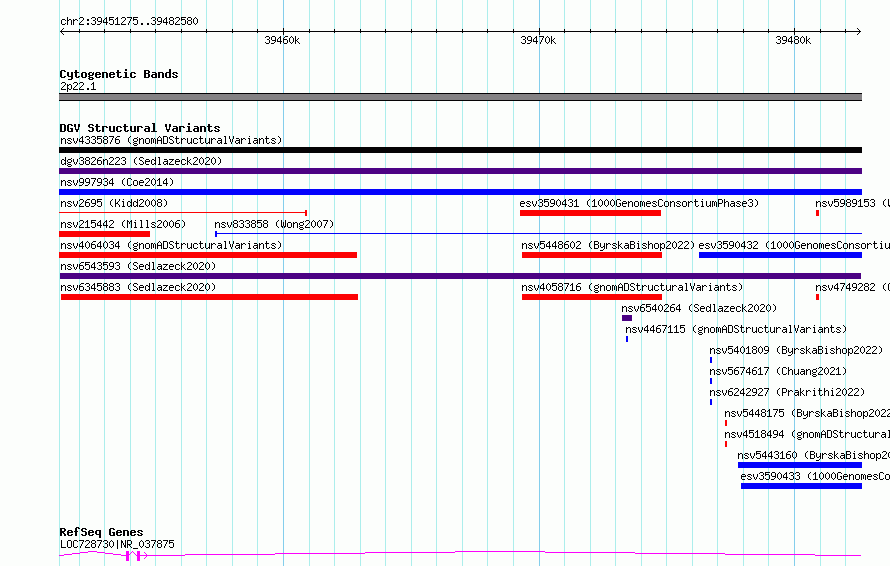
Task: Click the nsv5448602 red variant bar
Action: click(x=592, y=255)
